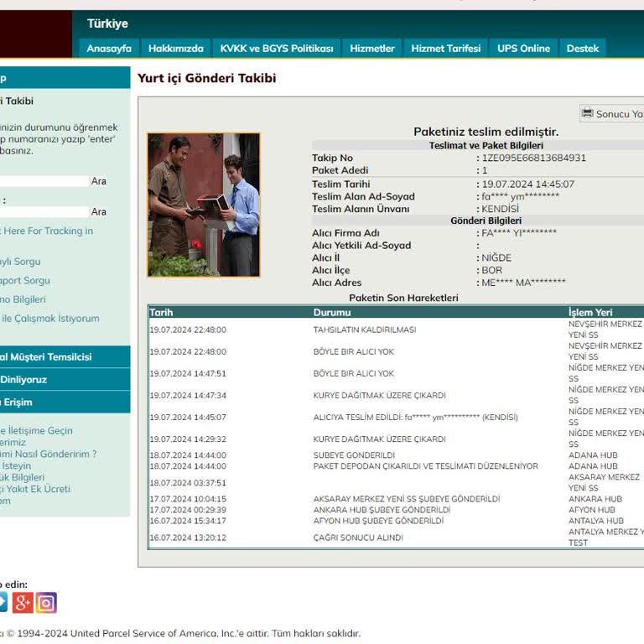The height and width of the screenshot is (644, 644).
Task: Go to the Hakkımızda tab
Action: tap(176, 49)
